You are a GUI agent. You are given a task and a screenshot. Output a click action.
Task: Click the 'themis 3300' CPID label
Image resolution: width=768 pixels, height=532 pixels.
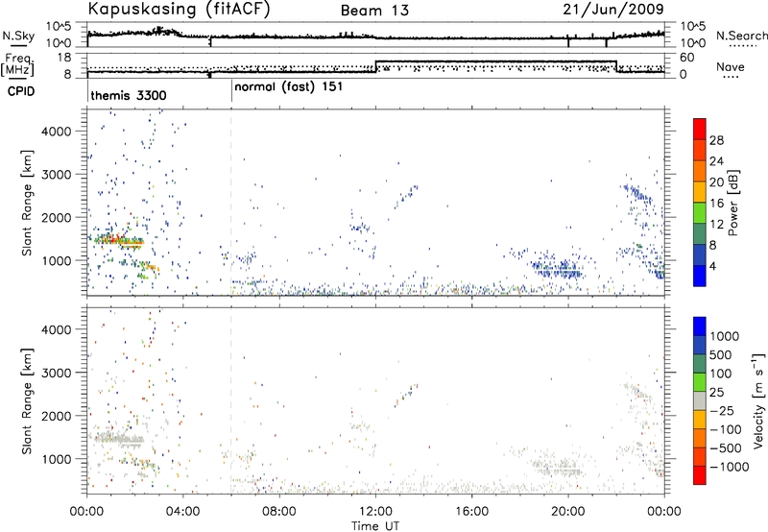pos(129,95)
